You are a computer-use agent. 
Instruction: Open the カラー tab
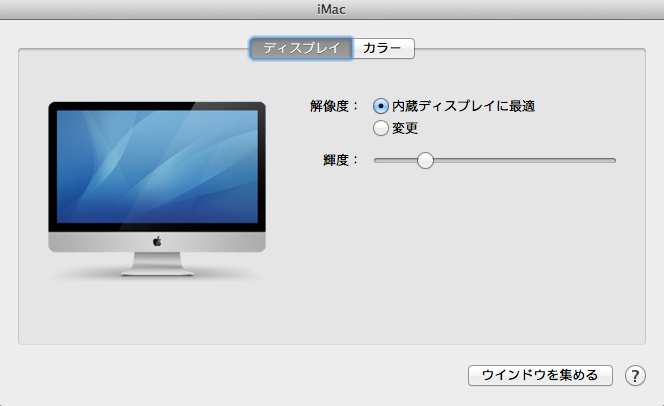pyautogui.click(x=383, y=48)
